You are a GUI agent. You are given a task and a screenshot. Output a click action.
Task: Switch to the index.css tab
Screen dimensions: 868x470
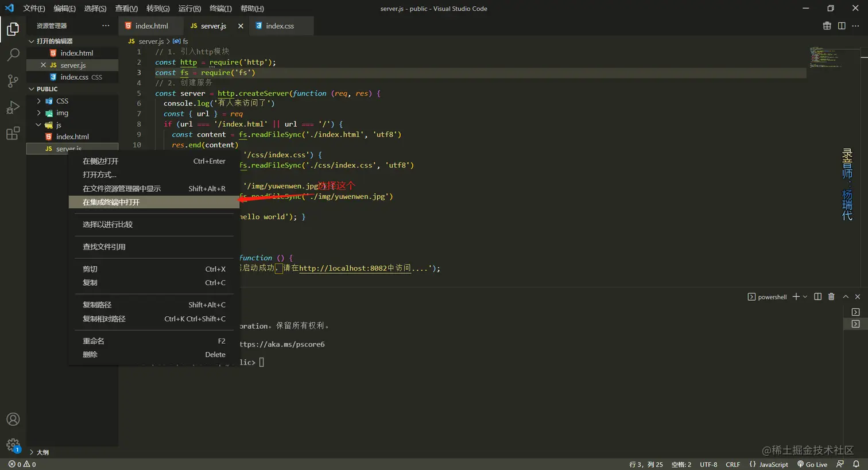click(x=279, y=26)
